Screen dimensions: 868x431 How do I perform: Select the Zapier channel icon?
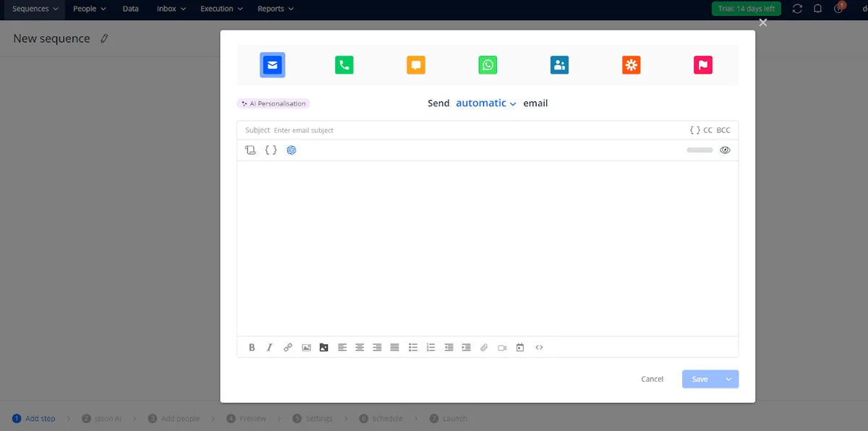point(631,64)
